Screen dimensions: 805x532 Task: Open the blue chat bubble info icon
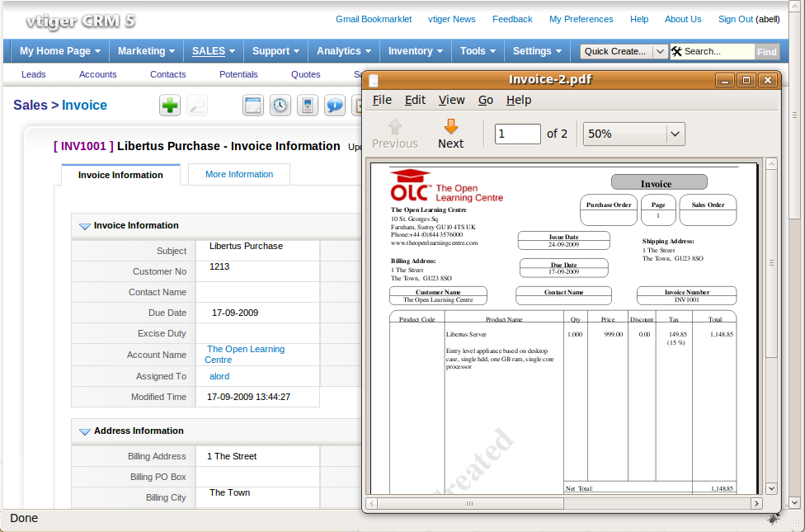[335, 106]
